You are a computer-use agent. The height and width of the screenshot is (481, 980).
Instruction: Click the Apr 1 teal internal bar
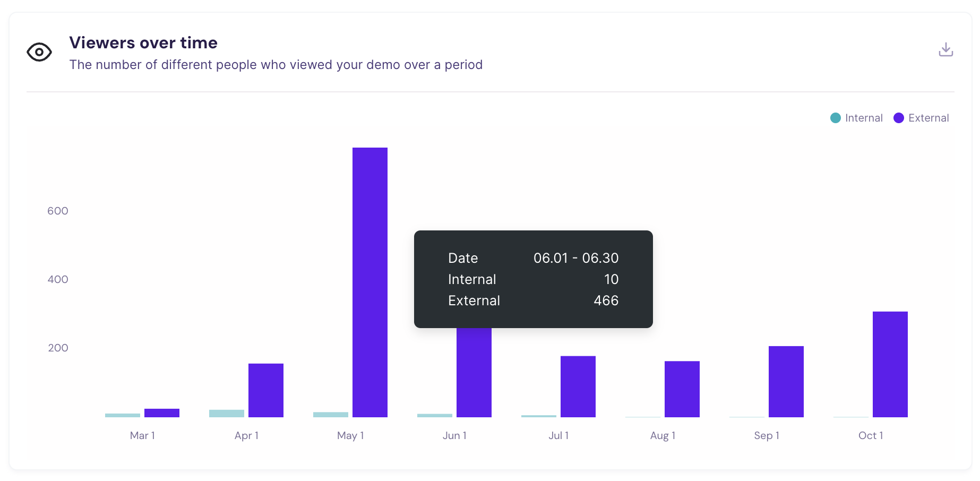click(227, 413)
